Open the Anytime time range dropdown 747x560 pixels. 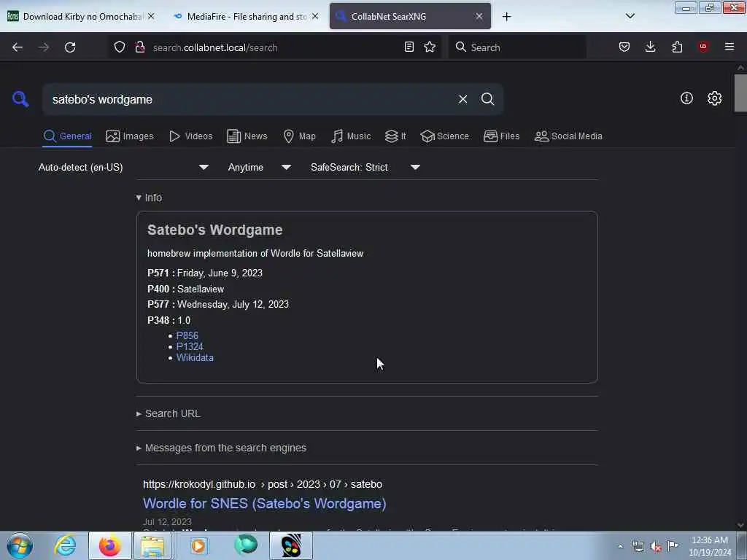(x=259, y=167)
